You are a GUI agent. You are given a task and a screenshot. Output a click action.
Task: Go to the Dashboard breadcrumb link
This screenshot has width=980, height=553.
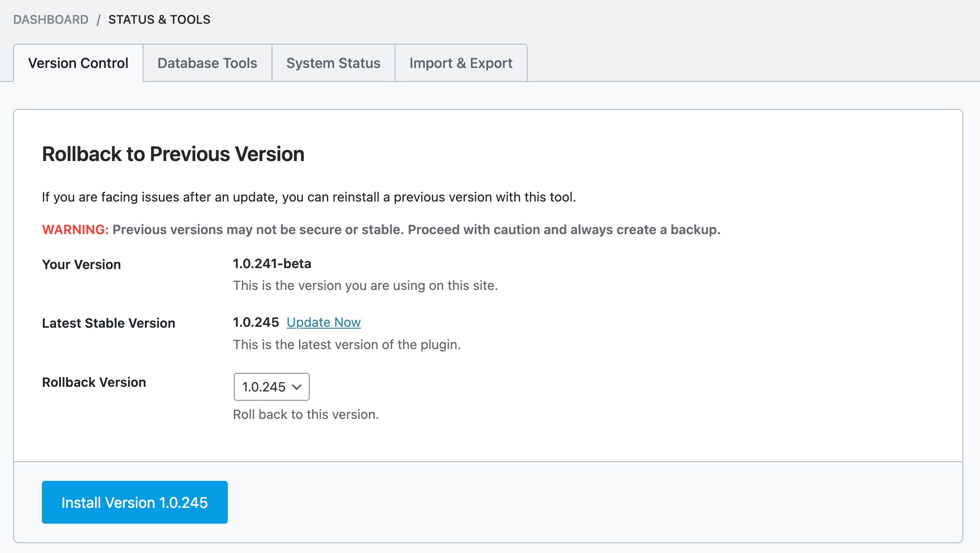pos(51,20)
